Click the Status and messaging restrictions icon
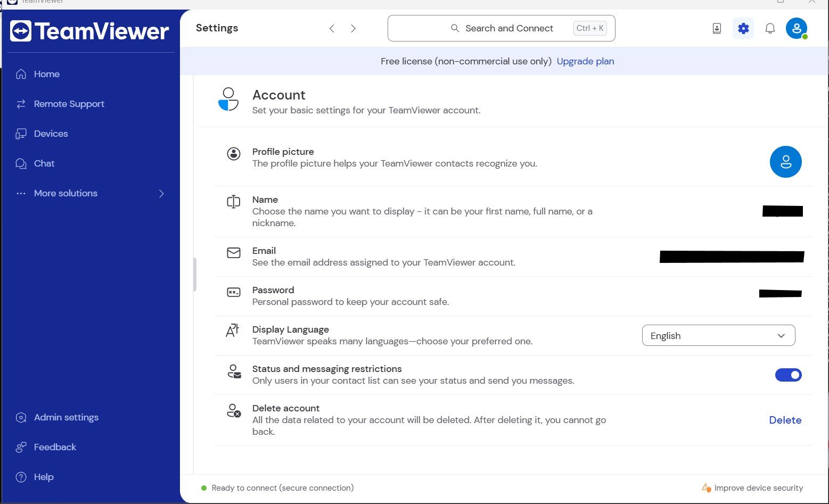This screenshot has width=829, height=504. click(x=234, y=371)
